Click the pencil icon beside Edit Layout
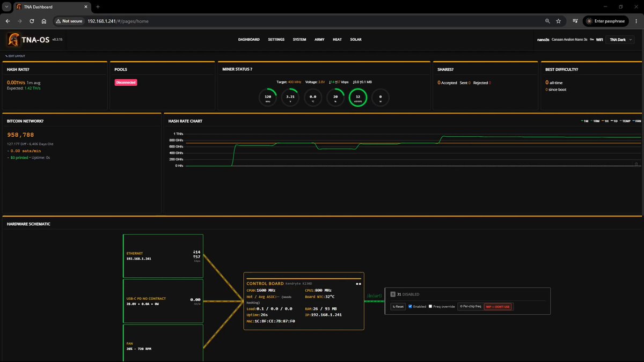 click(x=6, y=56)
